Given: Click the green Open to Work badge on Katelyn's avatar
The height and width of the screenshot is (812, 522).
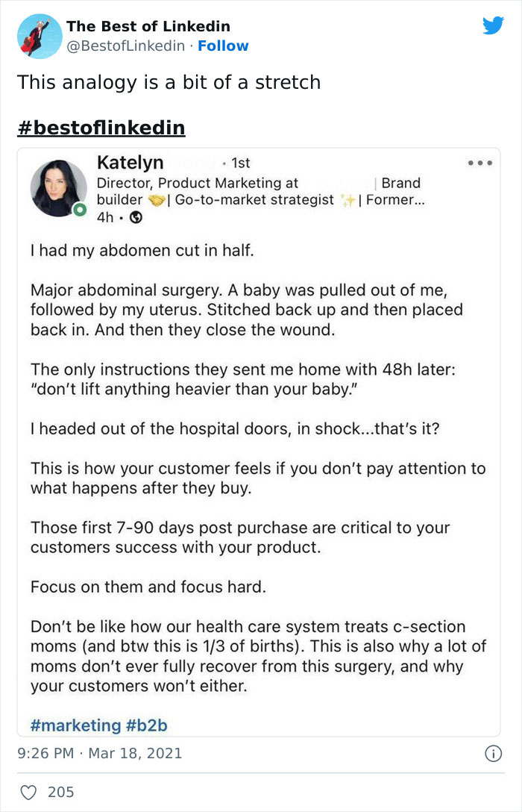Looking at the screenshot, I should [x=78, y=208].
